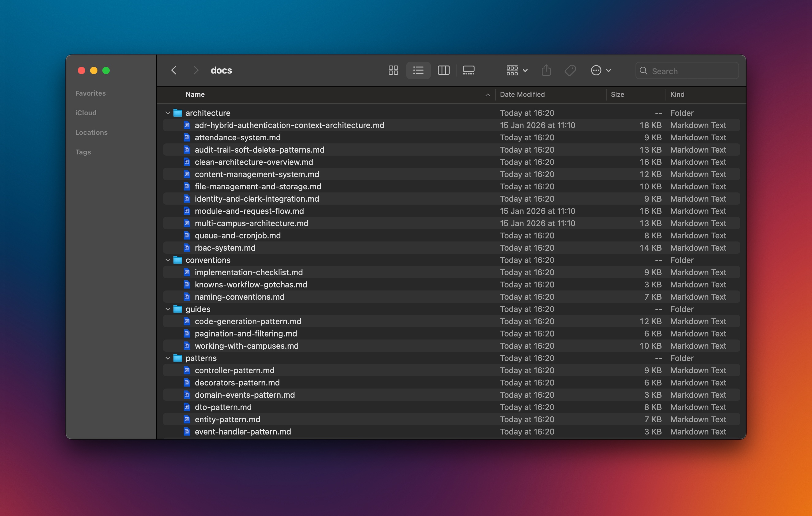The width and height of the screenshot is (812, 516).
Task: Go forward with the right chevron
Action: point(195,70)
